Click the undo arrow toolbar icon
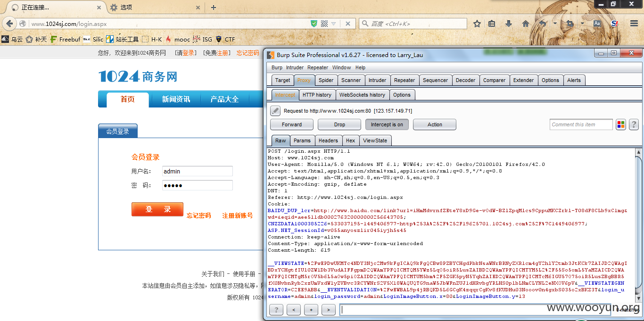The image size is (644, 321). click(x=543, y=24)
